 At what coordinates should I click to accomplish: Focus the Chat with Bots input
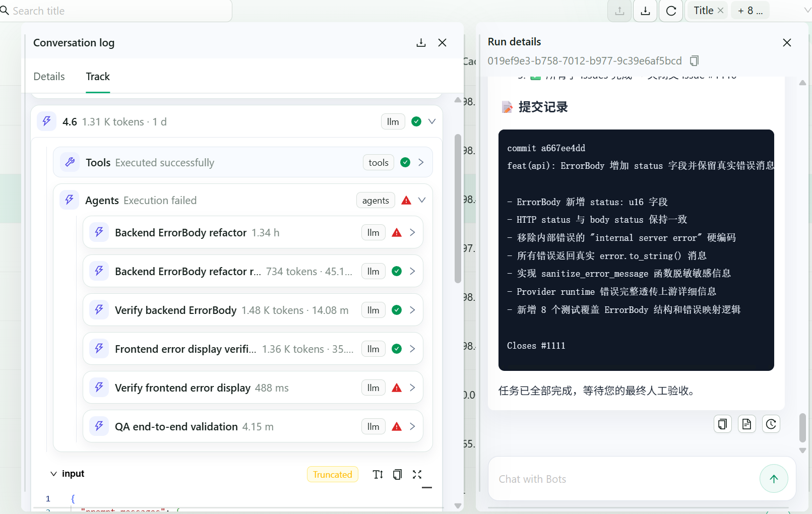click(623, 479)
